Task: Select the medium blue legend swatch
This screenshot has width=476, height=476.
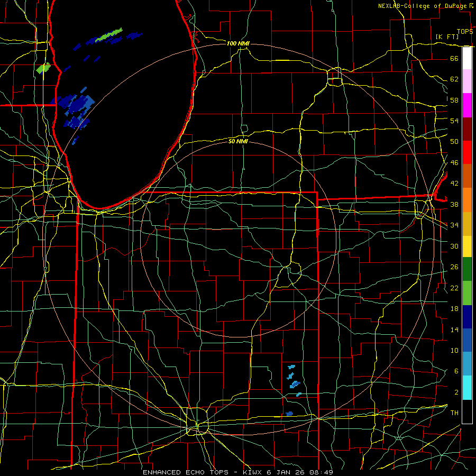Action: coord(467,340)
